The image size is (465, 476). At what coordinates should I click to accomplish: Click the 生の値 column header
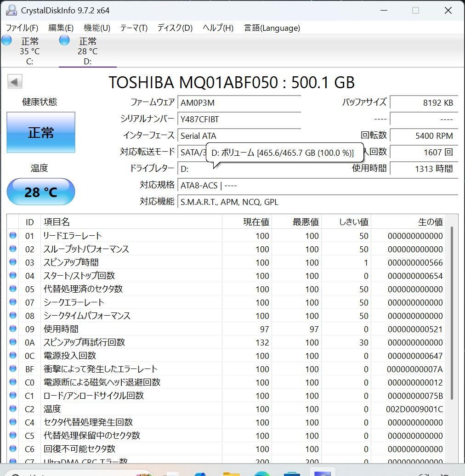(408, 222)
